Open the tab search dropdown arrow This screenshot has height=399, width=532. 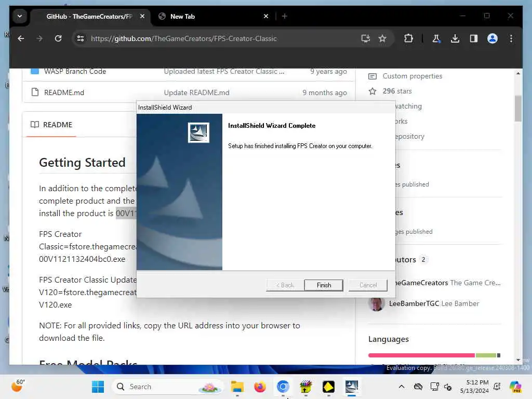pyautogui.click(x=20, y=16)
